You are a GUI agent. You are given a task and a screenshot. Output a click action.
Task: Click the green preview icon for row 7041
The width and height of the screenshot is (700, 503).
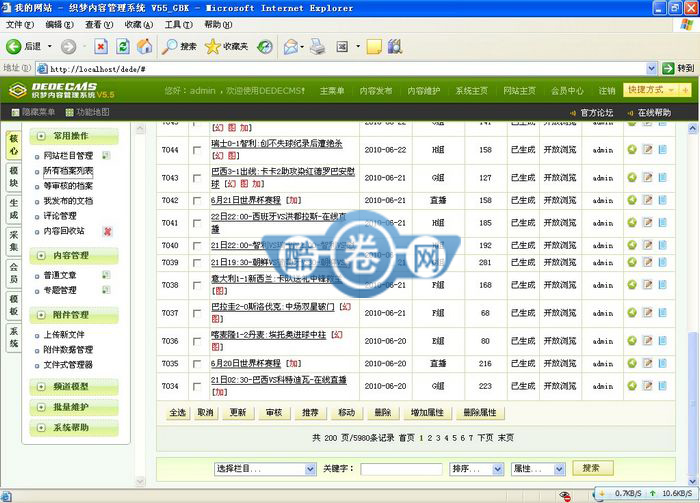point(632,222)
